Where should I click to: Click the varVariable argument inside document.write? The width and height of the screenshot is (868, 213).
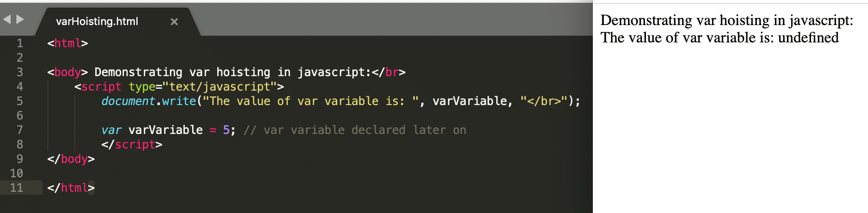(469, 101)
